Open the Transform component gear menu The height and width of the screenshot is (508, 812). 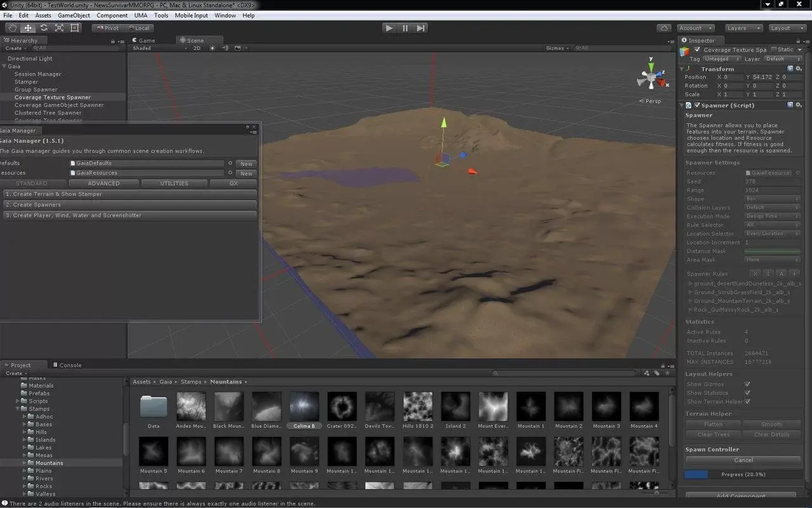pos(798,69)
